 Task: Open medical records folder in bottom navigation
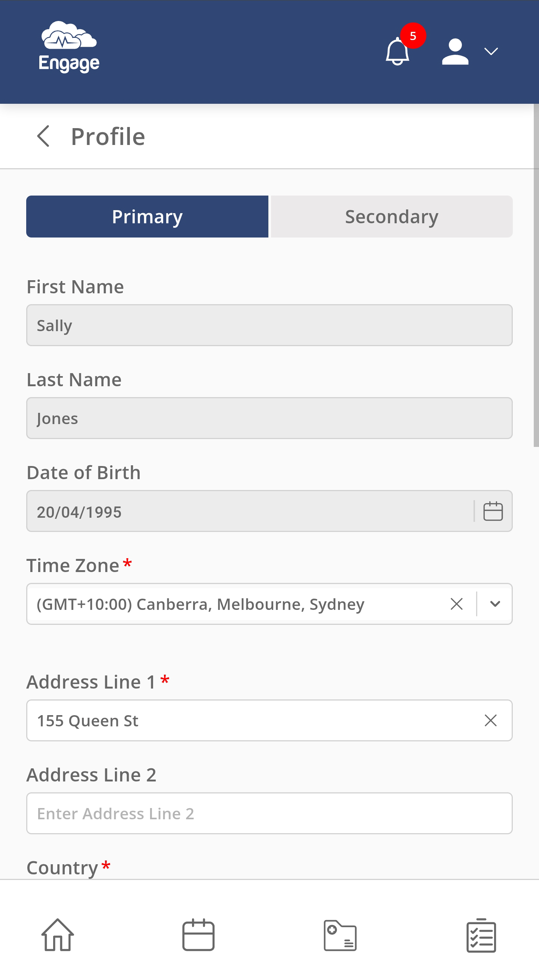[340, 935]
